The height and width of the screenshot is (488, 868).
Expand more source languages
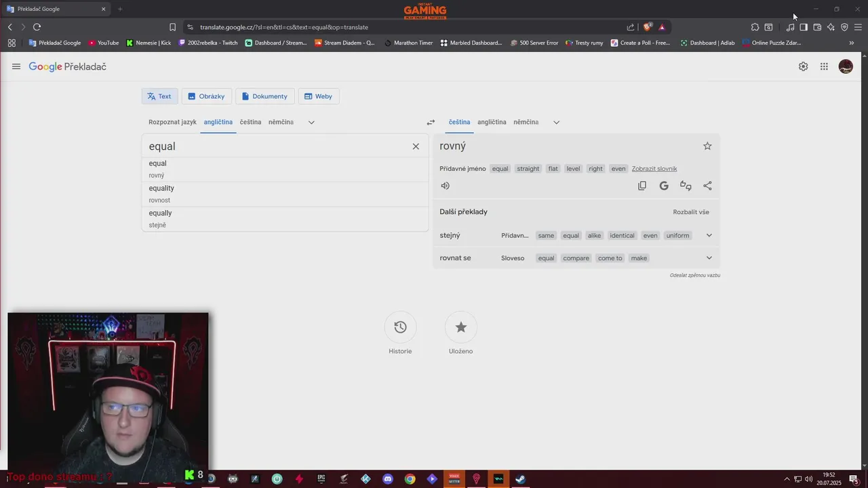[311, 123]
